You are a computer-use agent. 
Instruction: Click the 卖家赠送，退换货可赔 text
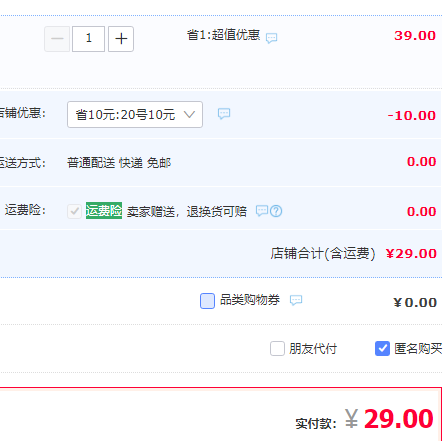pos(187,211)
